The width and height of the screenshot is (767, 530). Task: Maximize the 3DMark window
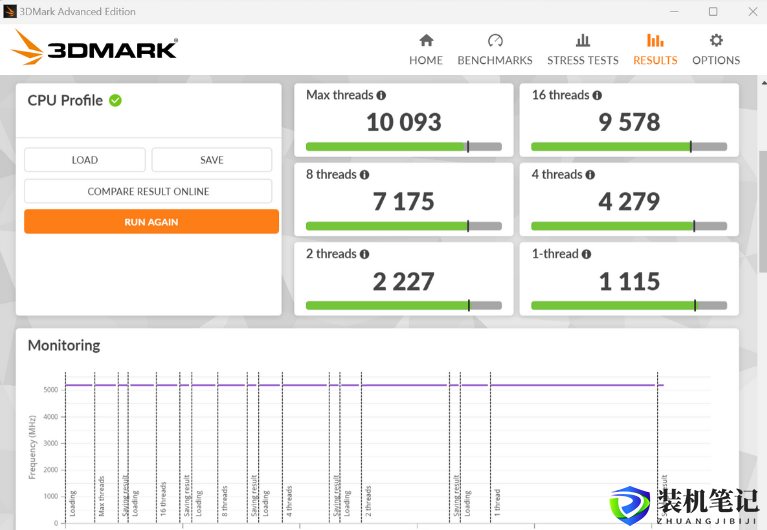coord(713,11)
